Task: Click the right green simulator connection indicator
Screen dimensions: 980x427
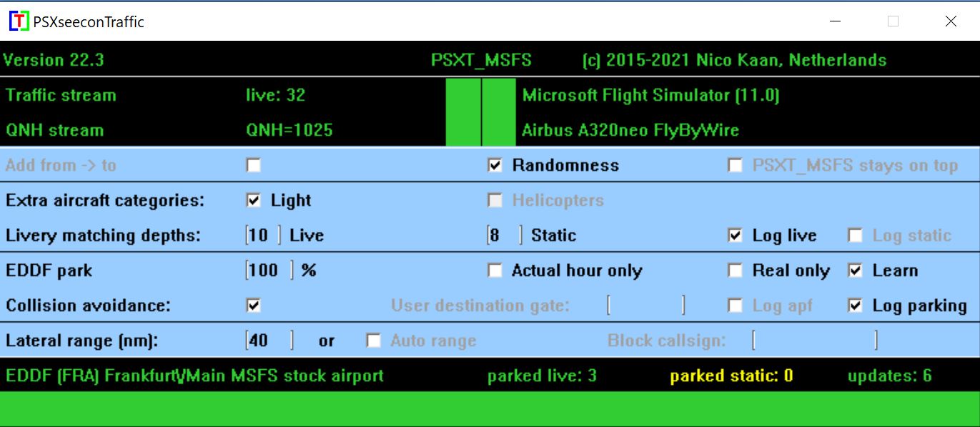Action: click(498, 112)
